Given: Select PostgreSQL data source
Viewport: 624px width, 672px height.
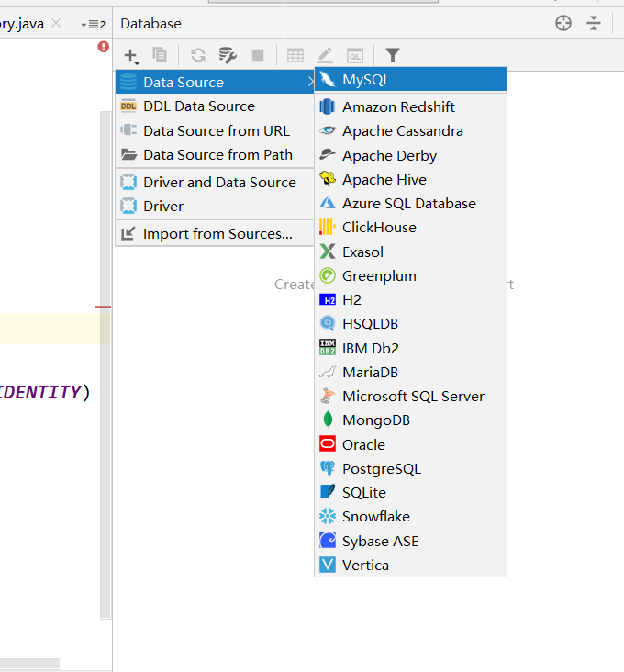Looking at the screenshot, I should coord(411,468).
